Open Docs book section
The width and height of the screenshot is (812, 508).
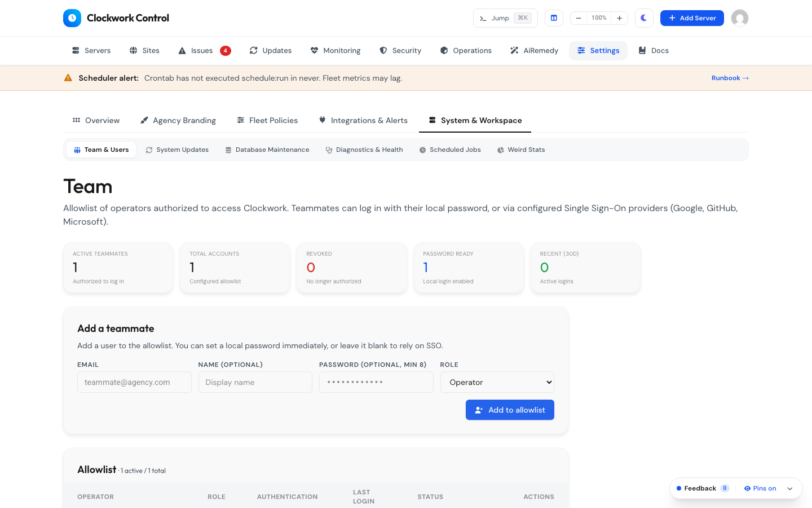[x=654, y=51]
